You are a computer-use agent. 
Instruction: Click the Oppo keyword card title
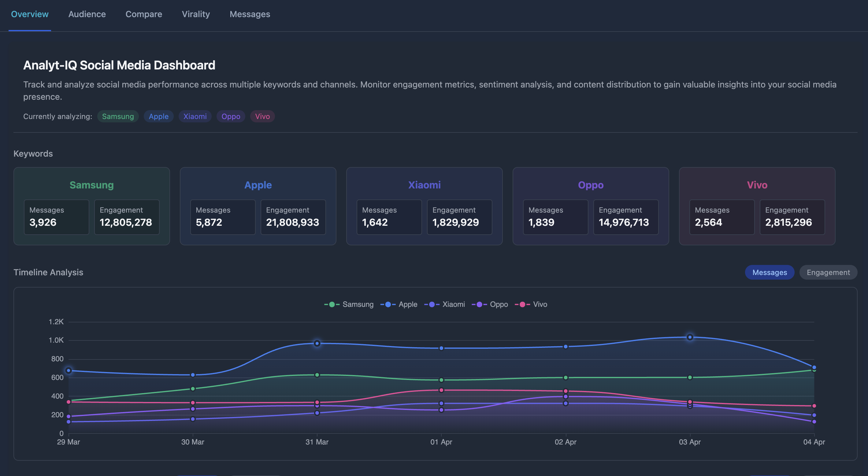tap(590, 185)
